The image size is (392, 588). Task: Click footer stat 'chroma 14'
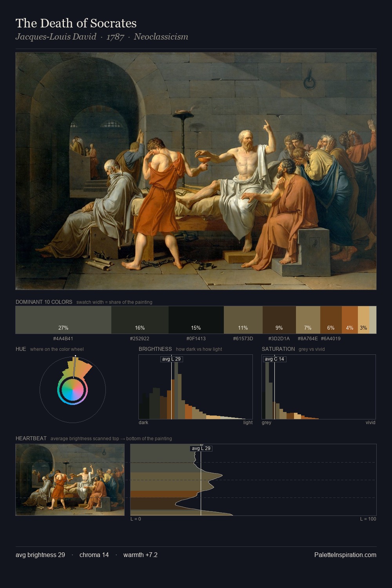click(94, 555)
